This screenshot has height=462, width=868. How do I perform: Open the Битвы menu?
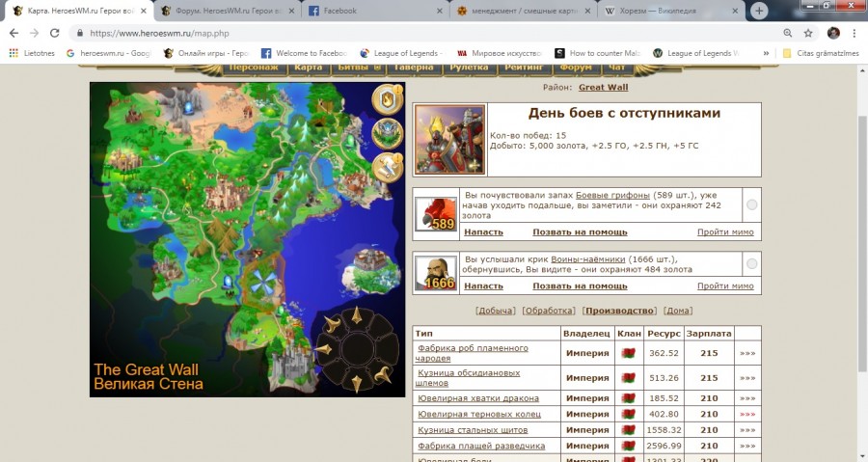358,68
